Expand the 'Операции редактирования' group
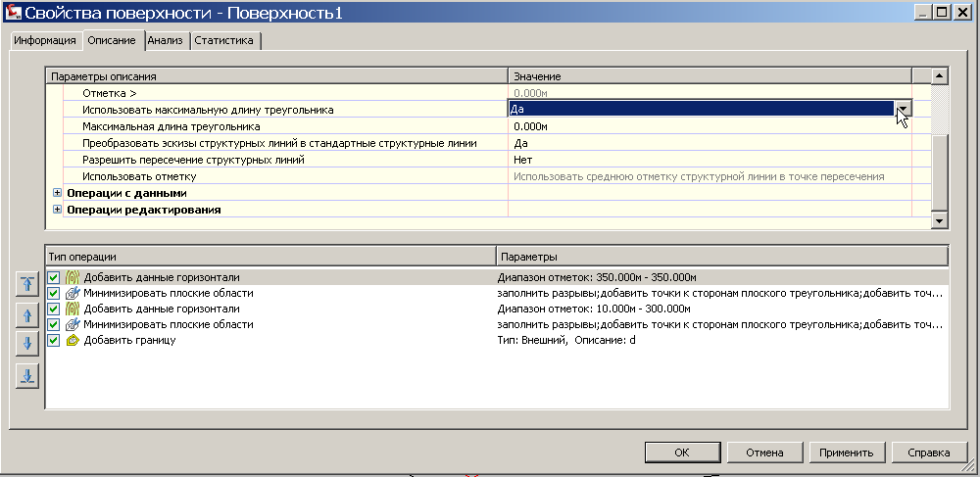Image resolution: width=980 pixels, height=477 pixels. (56, 210)
